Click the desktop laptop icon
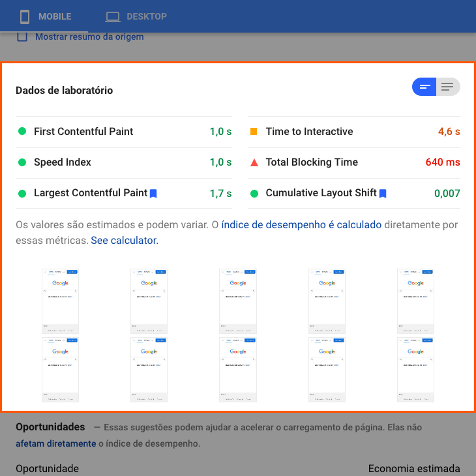This screenshot has width=476, height=476. (x=113, y=17)
